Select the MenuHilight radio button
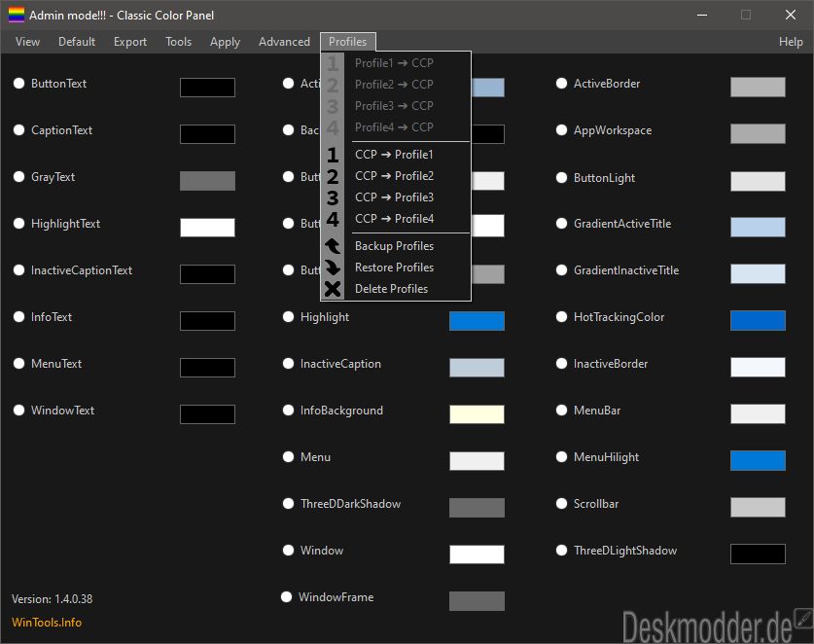This screenshot has width=814, height=644. click(x=562, y=457)
